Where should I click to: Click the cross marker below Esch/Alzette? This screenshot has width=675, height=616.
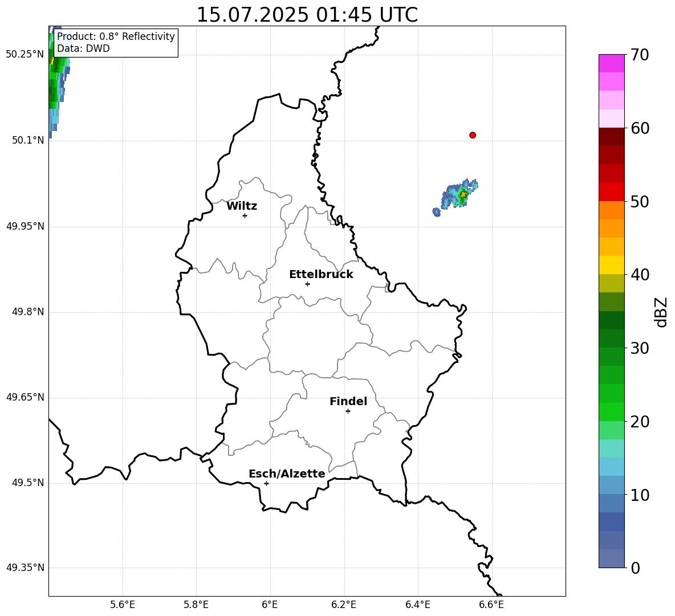(x=266, y=483)
